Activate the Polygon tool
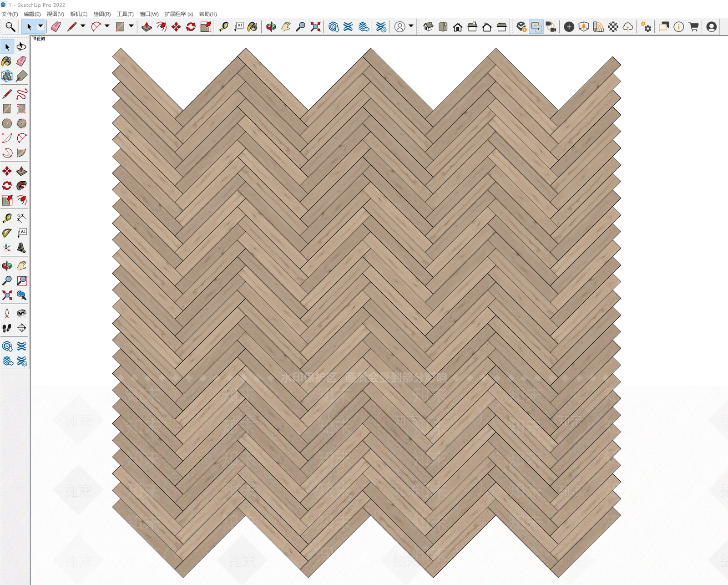This screenshot has height=585, width=728. click(21, 123)
